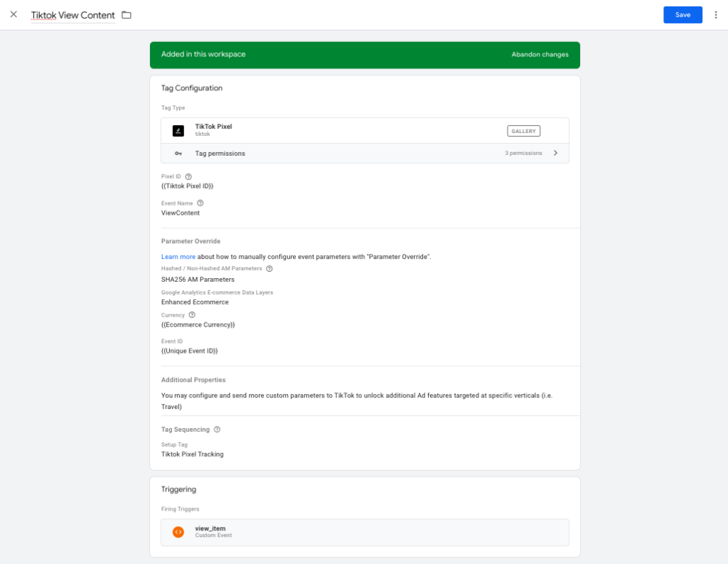Click Abandon changes in the green banner
Viewport: 728px width, 564px height.
(x=540, y=55)
